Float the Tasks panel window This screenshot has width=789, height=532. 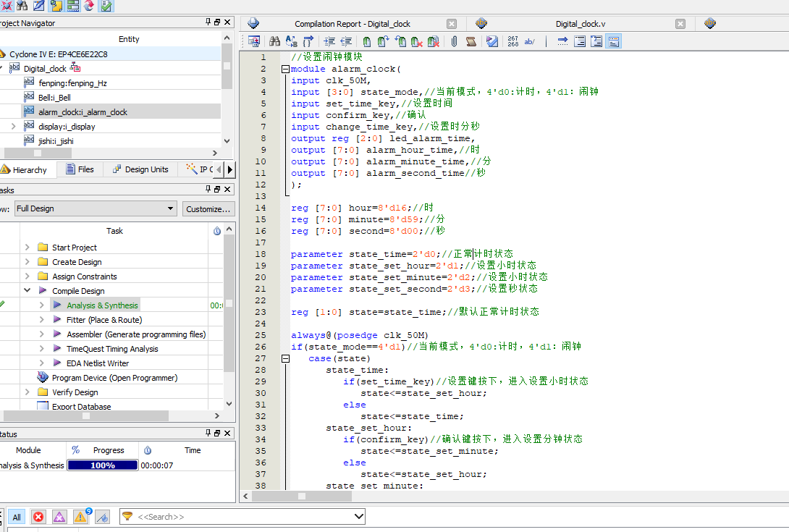point(217,189)
